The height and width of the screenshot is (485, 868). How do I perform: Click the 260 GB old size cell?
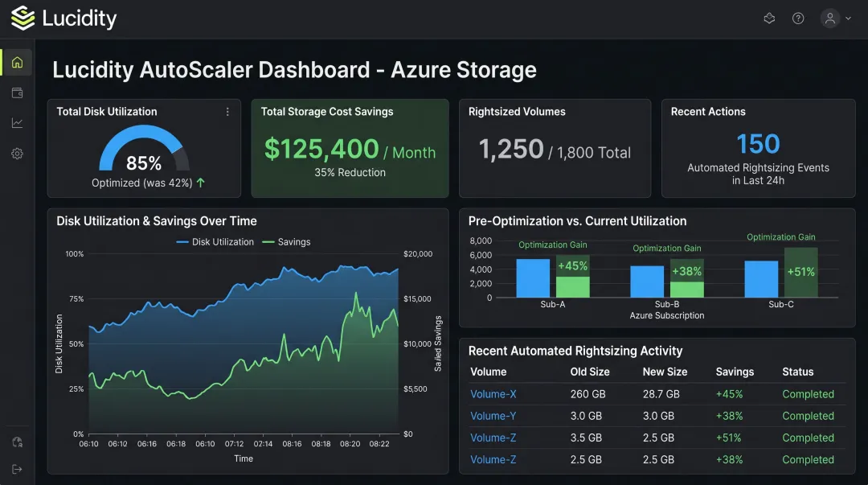pos(588,394)
